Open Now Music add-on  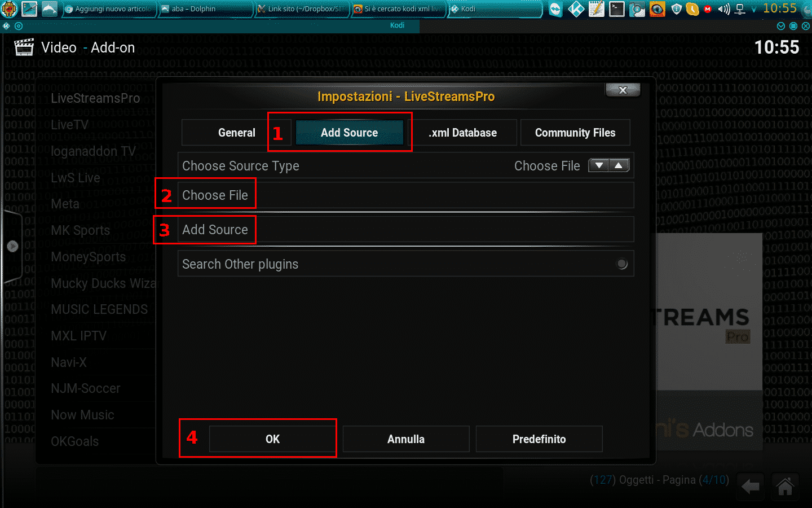82,415
